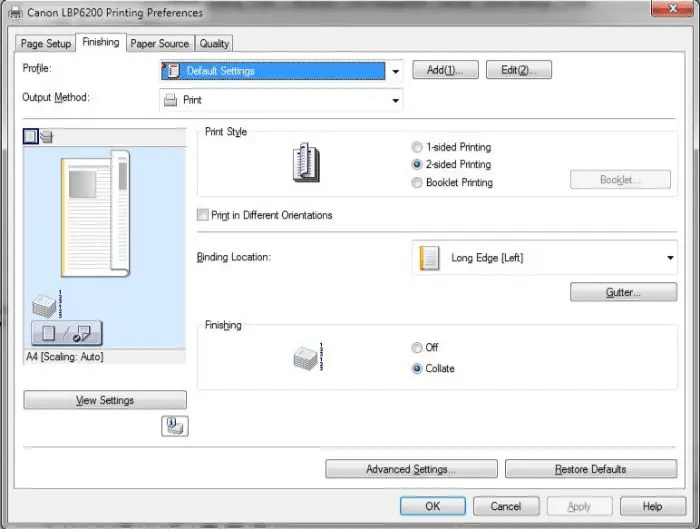Click the Long Edge binding page icon
Viewport: 700px width, 529px height.
point(429,258)
